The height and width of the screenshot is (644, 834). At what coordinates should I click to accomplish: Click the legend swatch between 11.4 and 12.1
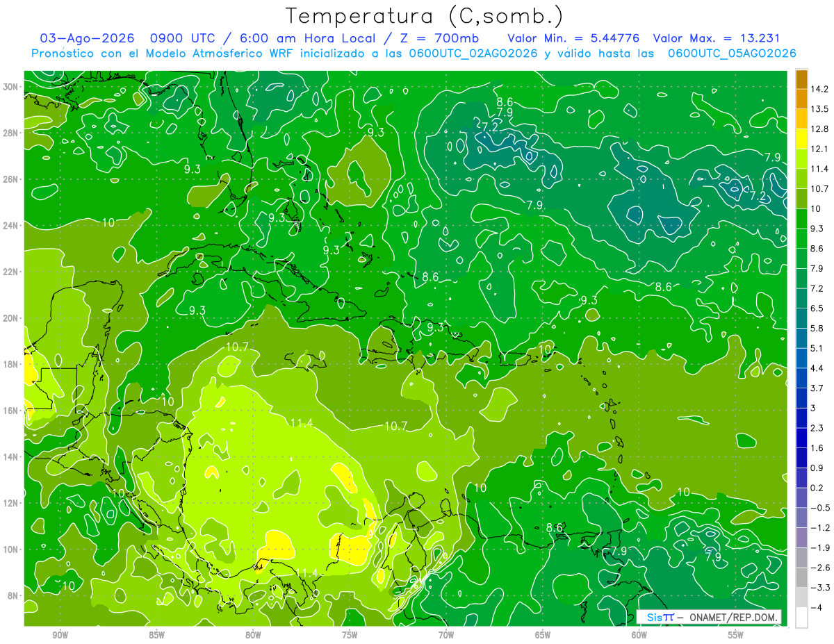801,159
